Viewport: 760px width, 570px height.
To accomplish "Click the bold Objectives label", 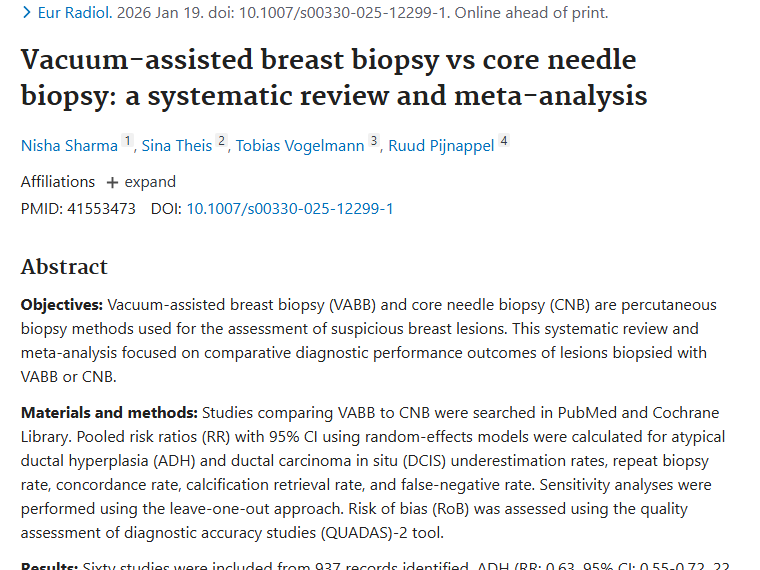I will [61, 305].
